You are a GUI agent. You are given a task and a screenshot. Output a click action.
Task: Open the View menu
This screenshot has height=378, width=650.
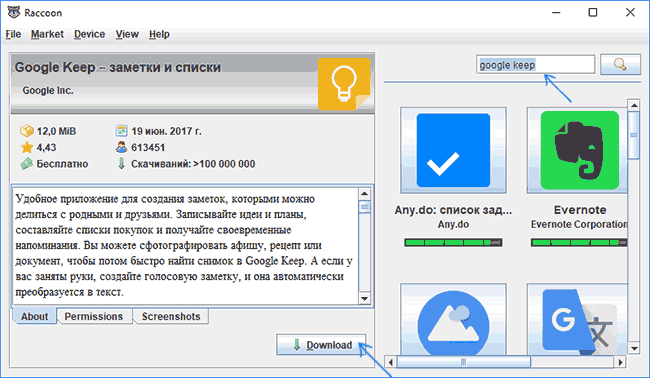point(127,34)
